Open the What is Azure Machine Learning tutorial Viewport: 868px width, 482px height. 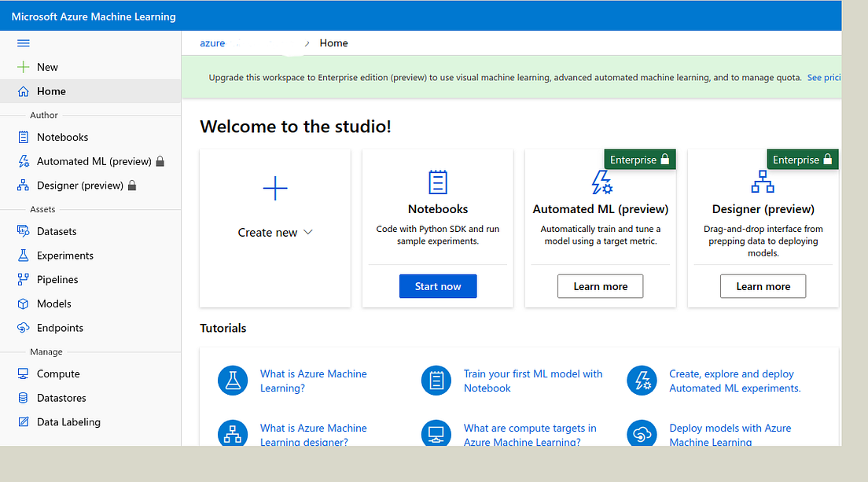[313, 380]
